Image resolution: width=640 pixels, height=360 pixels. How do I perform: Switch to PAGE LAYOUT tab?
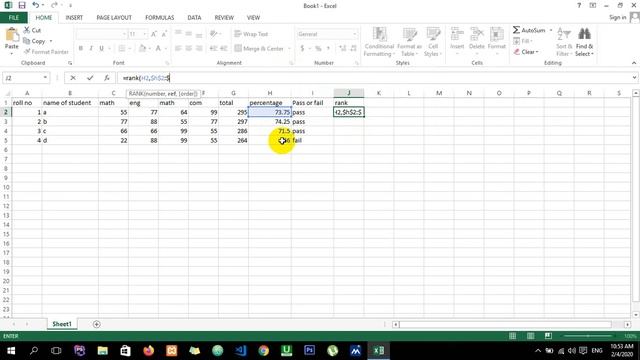[114, 18]
